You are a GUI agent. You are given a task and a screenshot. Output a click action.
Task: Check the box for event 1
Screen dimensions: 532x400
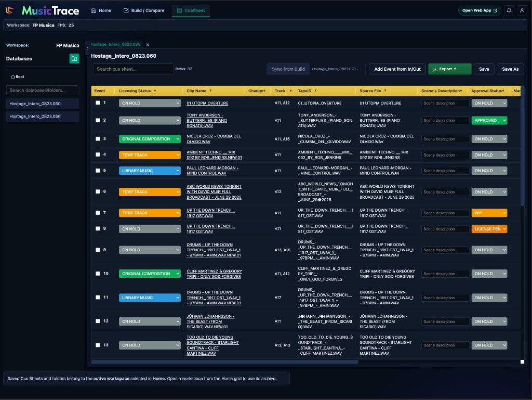pos(98,103)
